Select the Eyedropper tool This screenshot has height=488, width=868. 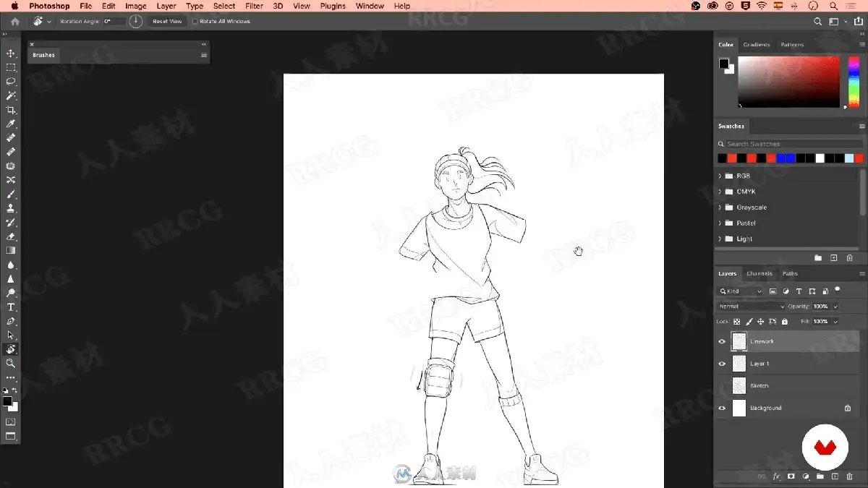[x=11, y=124]
